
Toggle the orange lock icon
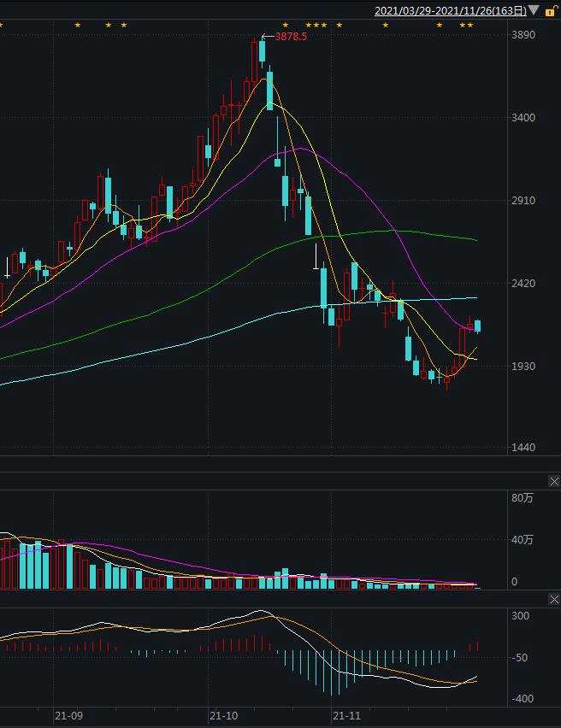pyautogui.click(x=551, y=10)
